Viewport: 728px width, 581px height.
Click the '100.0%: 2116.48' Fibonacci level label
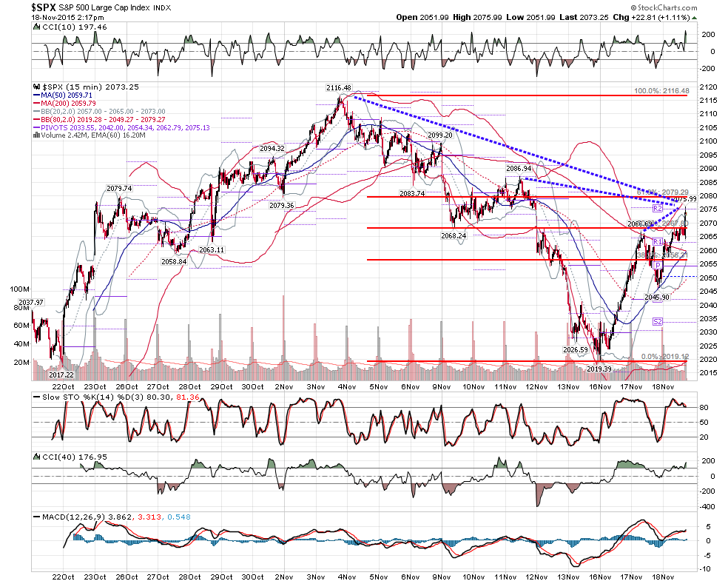(661, 91)
